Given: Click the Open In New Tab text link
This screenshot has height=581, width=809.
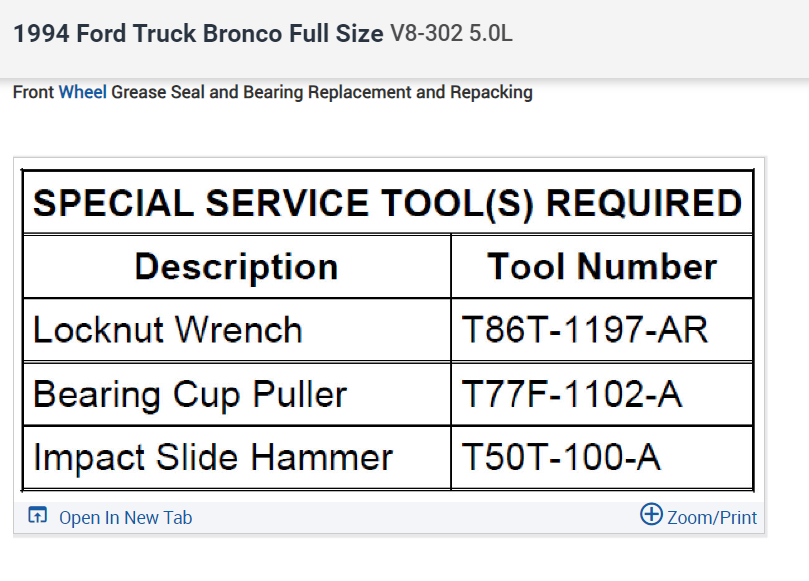Looking at the screenshot, I should pos(125,517).
